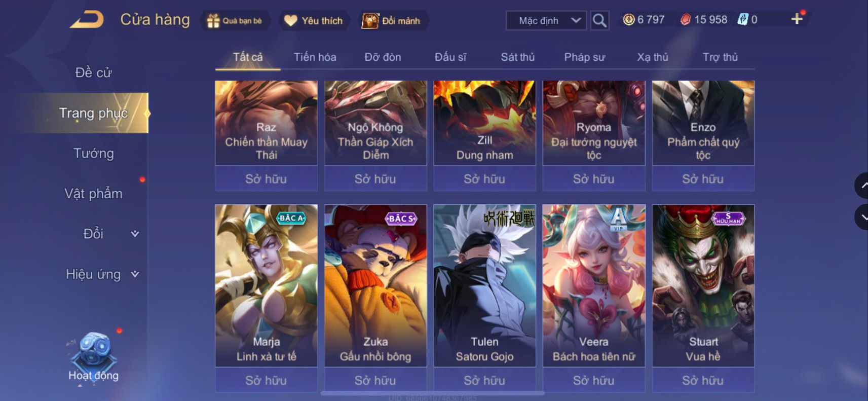Switch to the Sát thủ tab
The width and height of the screenshot is (868, 401).
tap(517, 57)
